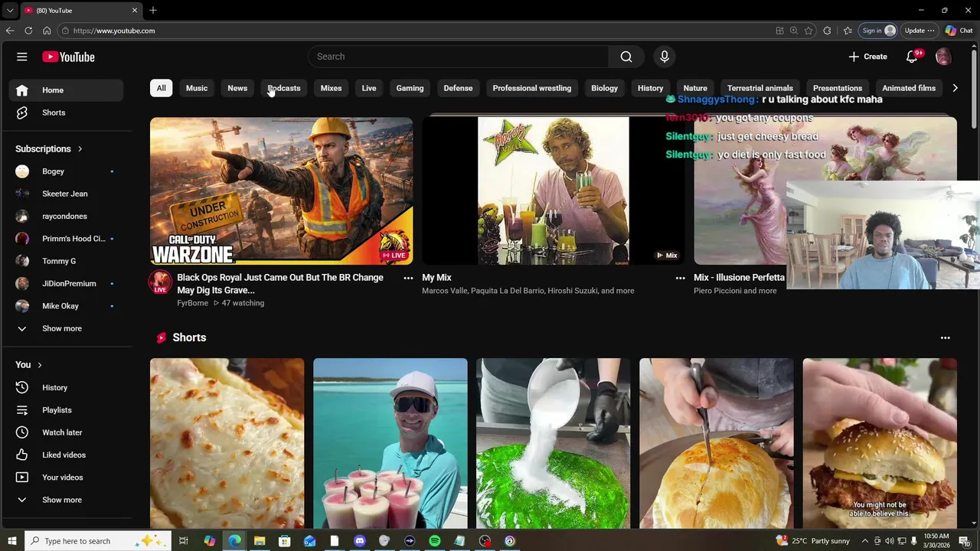The image size is (980, 551).
Task: Select the Biology category chip
Action: click(x=604, y=88)
